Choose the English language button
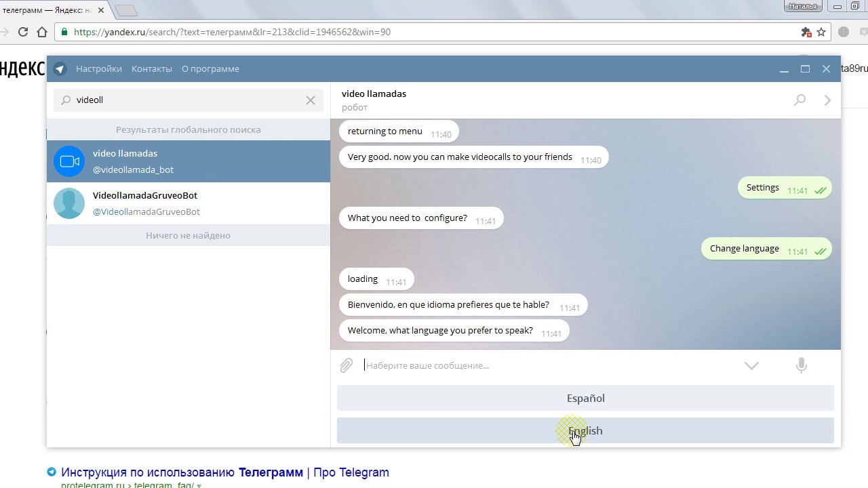The height and width of the screenshot is (488, 868). [585, 431]
